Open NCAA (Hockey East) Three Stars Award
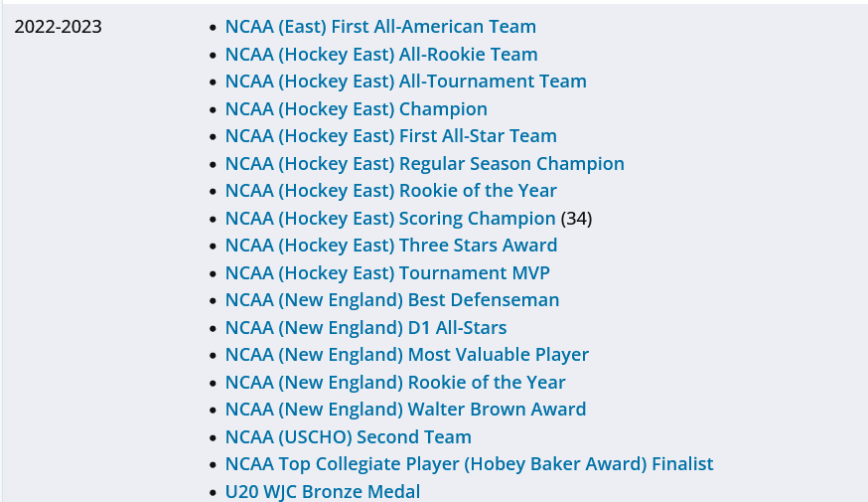 click(x=390, y=246)
